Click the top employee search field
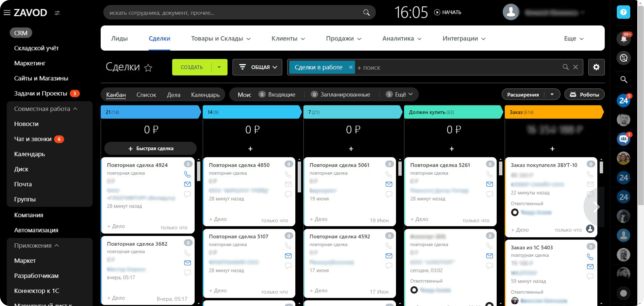The width and height of the screenshot is (644, 306). point(235,13)
